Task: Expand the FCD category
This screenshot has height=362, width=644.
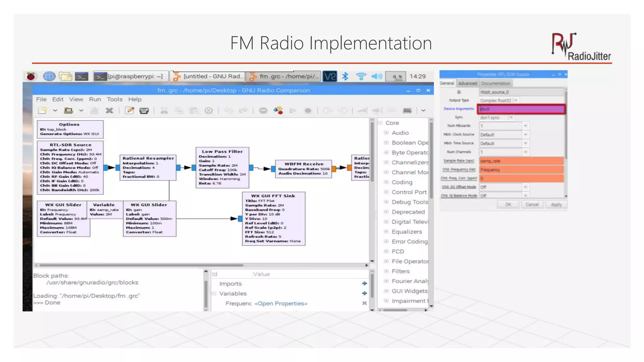Action: pyautogui.click(x=386, y=251)
